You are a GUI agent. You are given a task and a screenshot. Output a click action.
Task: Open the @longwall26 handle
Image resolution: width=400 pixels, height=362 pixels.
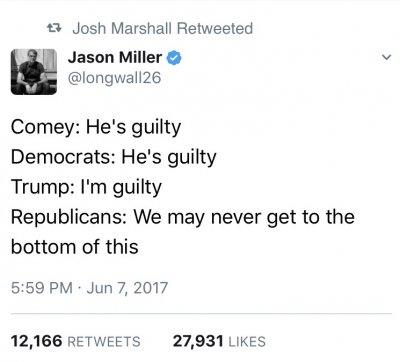114,78
